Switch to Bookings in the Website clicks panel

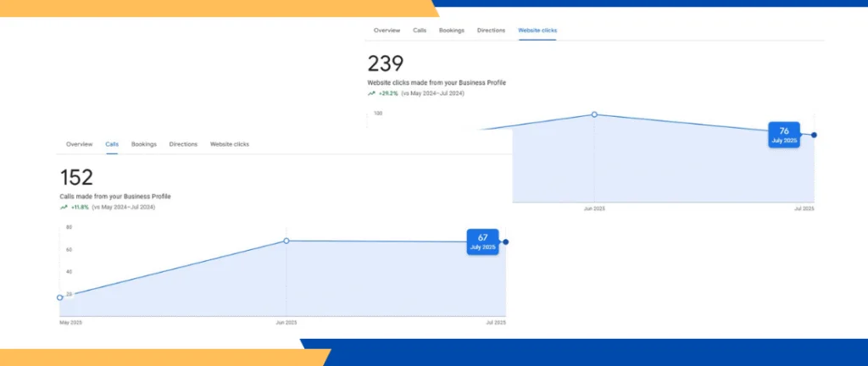click(x=452, y=30)
